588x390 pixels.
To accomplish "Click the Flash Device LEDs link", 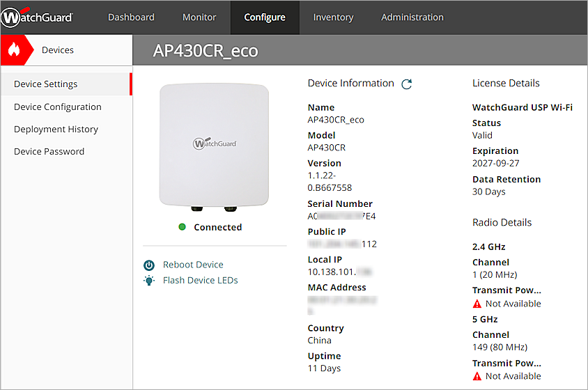I will (x=201, y=281).
